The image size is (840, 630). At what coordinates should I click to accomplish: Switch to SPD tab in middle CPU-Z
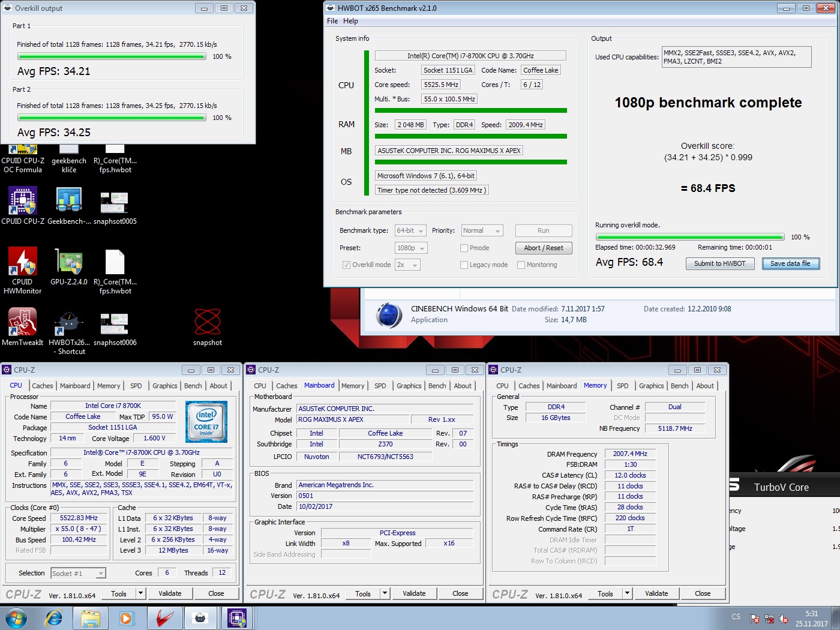pos(380,386)
